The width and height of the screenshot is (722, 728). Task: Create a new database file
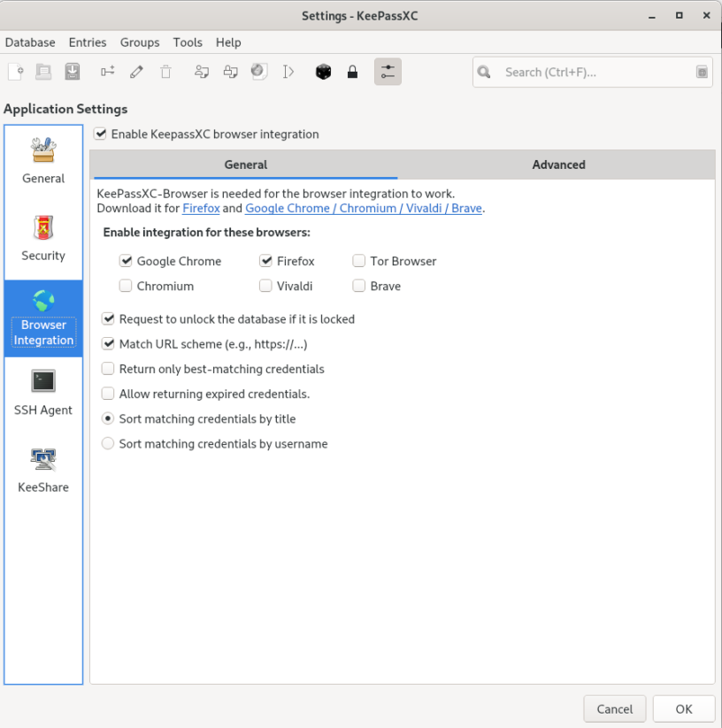point(15,72)
